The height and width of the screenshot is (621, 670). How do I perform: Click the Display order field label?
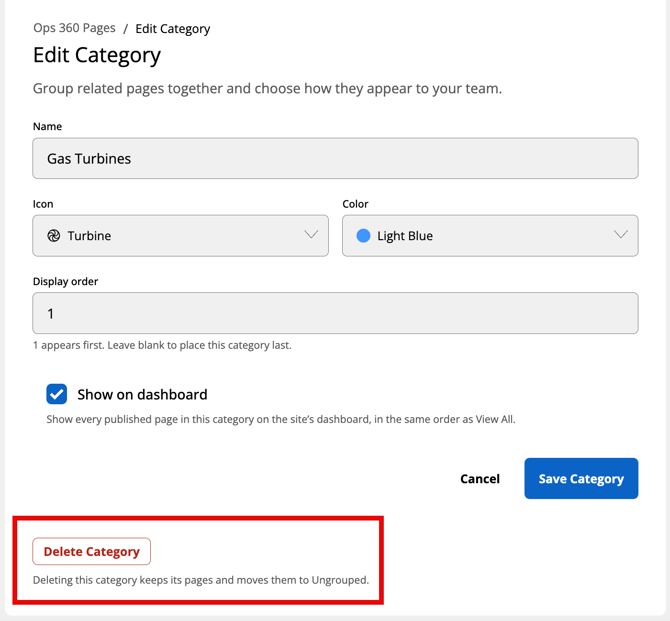(65, 281)
